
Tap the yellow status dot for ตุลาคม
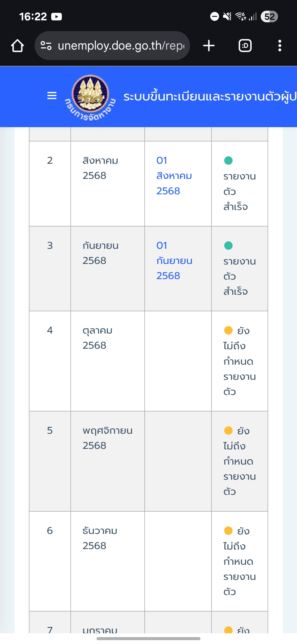(x=228, y=330)
